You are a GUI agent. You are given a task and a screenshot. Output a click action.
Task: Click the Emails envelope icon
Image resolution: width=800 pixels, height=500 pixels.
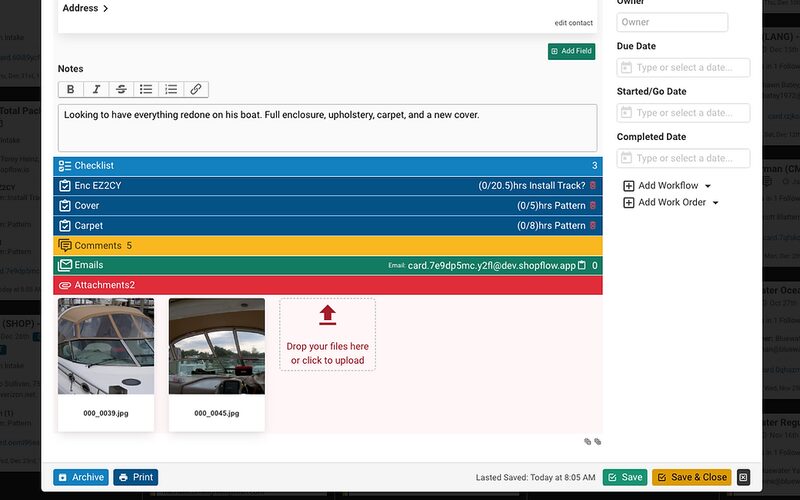(65, 265)
